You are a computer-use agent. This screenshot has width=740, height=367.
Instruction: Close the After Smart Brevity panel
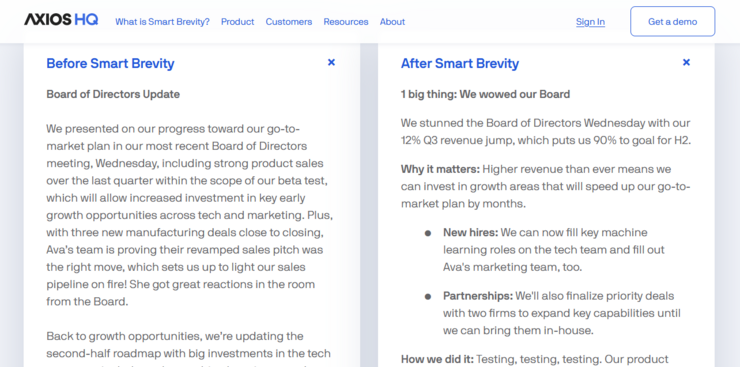click(686, 62)
